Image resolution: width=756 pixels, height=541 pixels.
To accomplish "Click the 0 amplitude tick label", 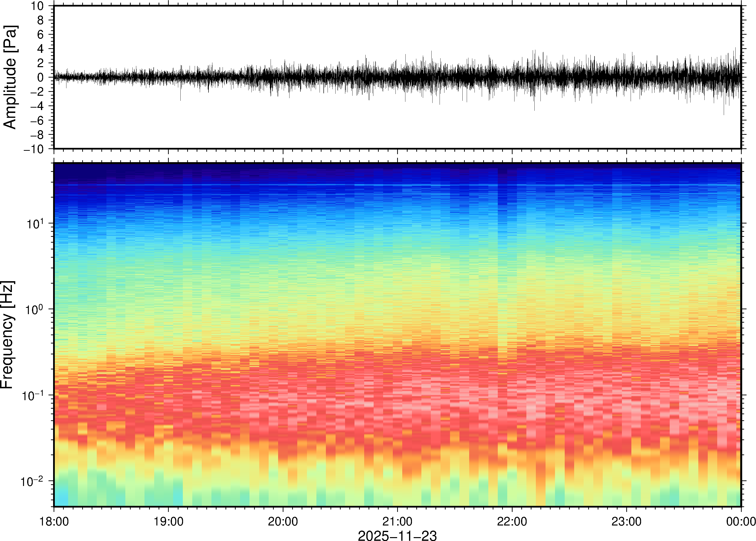I will [41, 78].
